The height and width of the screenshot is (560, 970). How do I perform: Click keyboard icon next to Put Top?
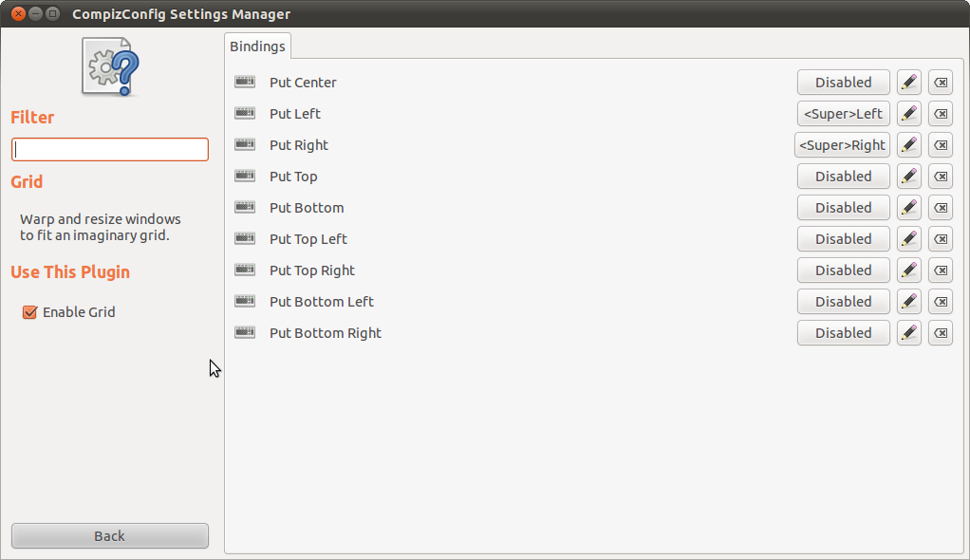tap(245, 176)
